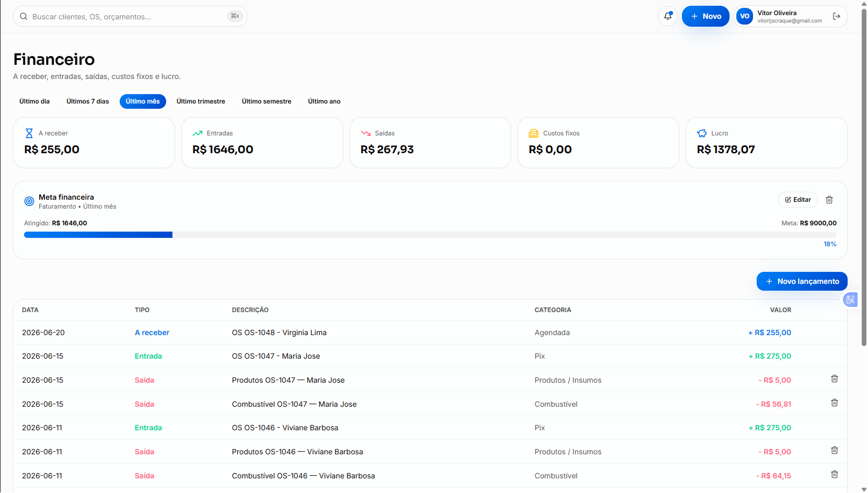
Task: Click the ⌘K shortcut badge in search
Action: click(235, 16)
